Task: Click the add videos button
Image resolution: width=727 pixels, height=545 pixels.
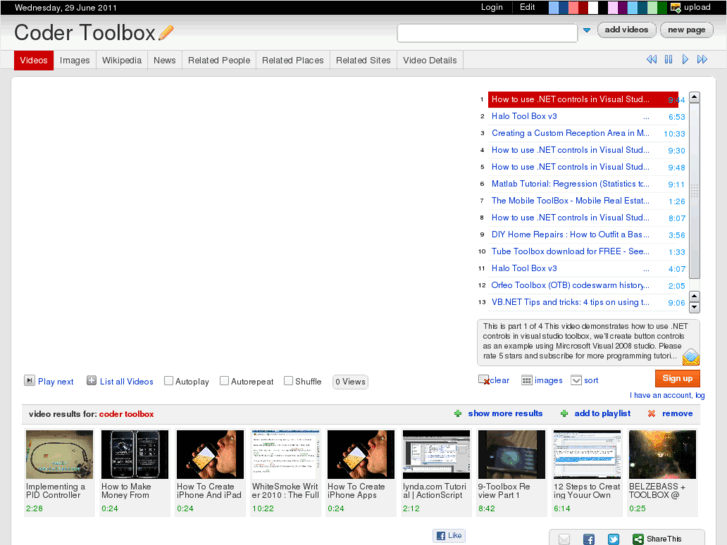Action: coord(626,30)
